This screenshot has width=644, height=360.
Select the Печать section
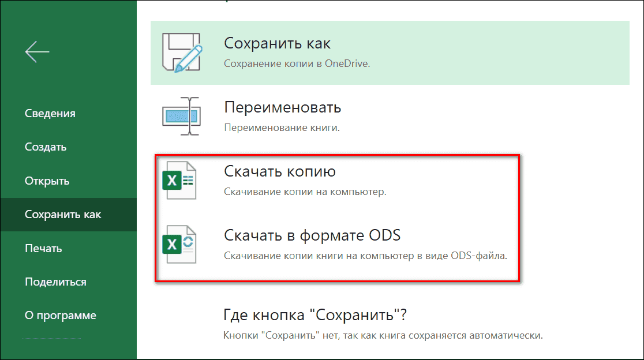click(42, 248)
